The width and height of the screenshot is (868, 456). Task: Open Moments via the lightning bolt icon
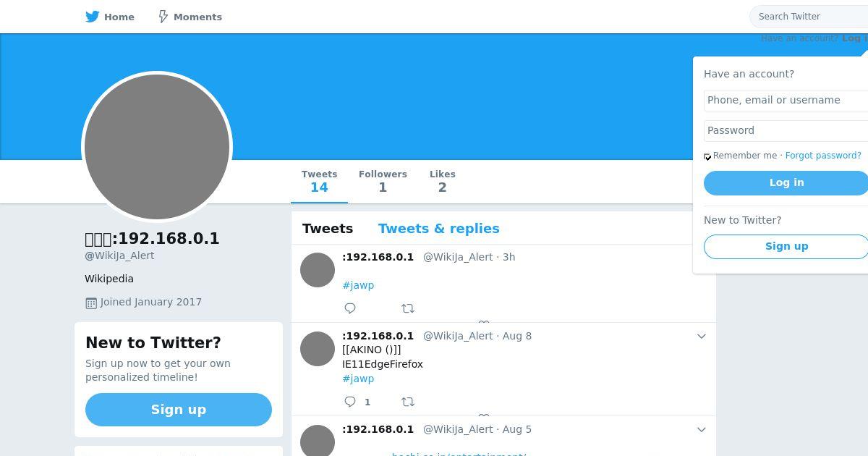[163, 17]
